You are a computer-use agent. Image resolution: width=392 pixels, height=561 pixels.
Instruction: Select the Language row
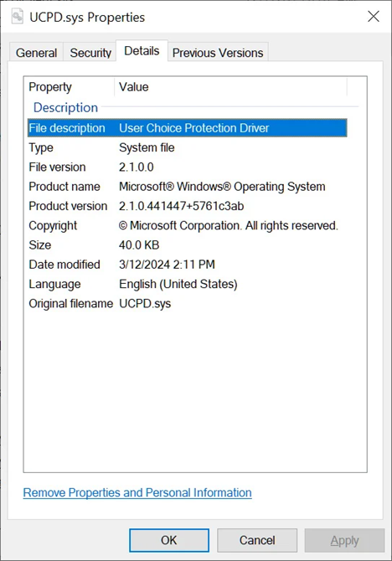coord(188,284)
